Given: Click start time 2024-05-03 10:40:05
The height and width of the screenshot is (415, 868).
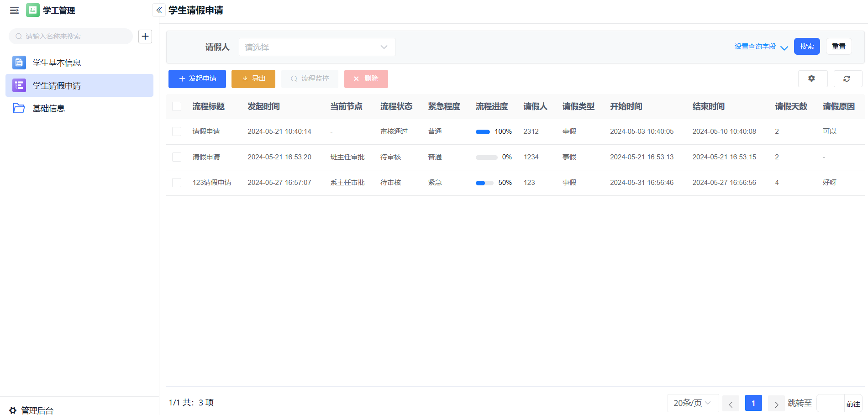Looking at the screenshot, I should 642,131.
